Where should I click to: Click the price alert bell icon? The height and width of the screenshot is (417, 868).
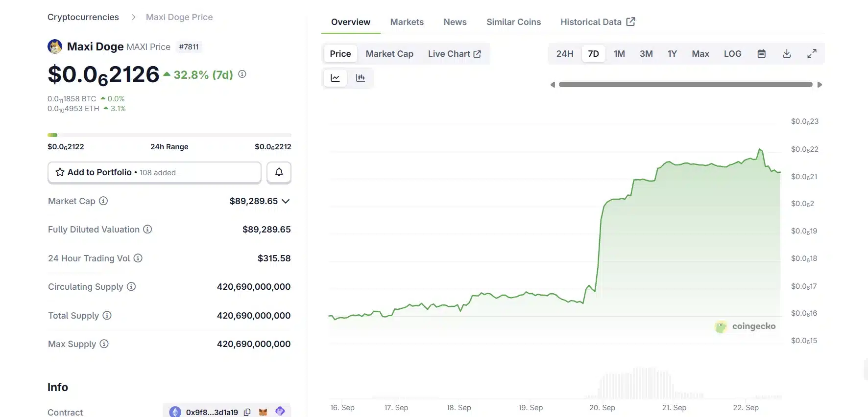coord(279,172)
